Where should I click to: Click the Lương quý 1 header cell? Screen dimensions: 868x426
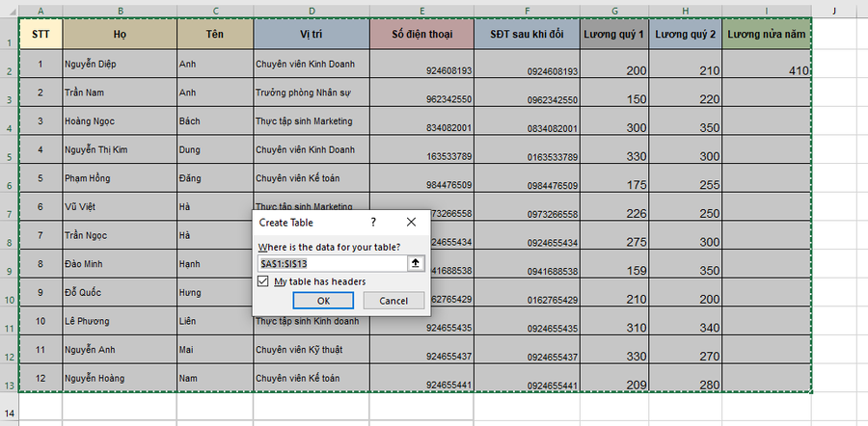[x=614, y=35]
